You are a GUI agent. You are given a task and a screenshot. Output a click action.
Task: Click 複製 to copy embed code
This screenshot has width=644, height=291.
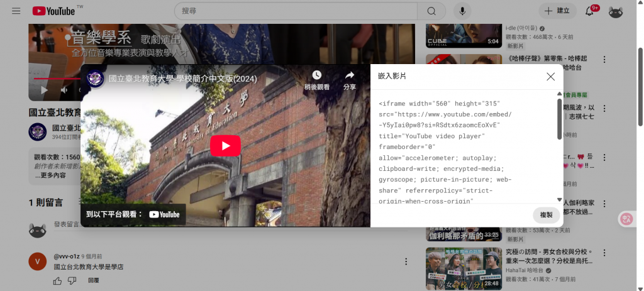tap(547, 215)
